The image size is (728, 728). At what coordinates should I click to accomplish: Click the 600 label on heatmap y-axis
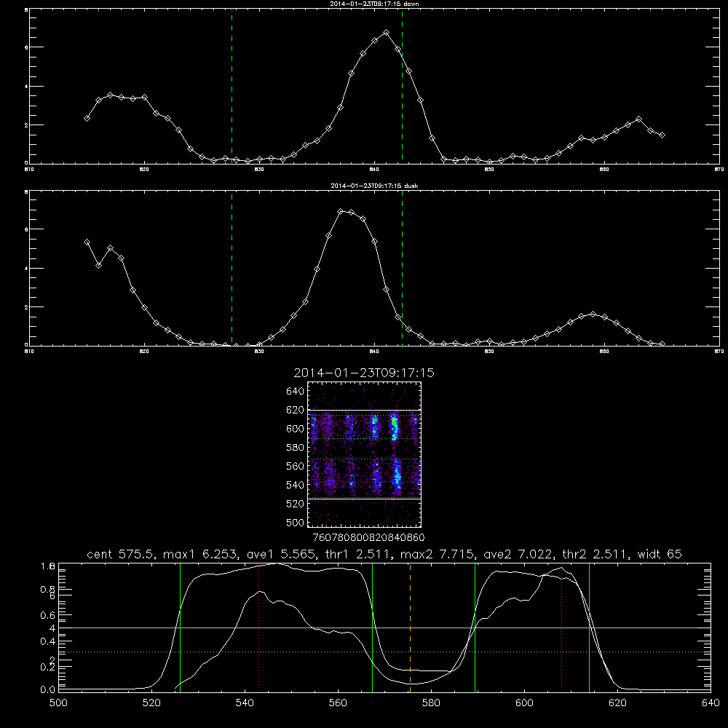[296, 429]
